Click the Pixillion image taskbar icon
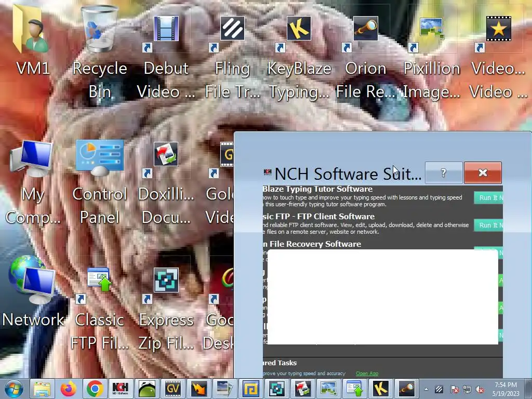Viewport: 532px width, 399px height. coord(328,389)
